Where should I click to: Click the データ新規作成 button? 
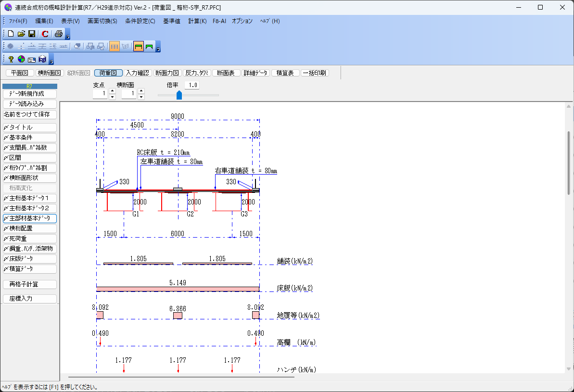click(x=30, y=94)
